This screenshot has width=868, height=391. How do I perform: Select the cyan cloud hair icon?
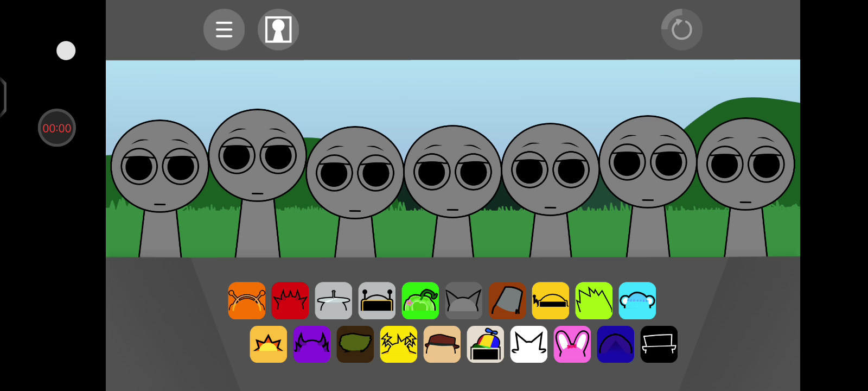click(637, 301)
